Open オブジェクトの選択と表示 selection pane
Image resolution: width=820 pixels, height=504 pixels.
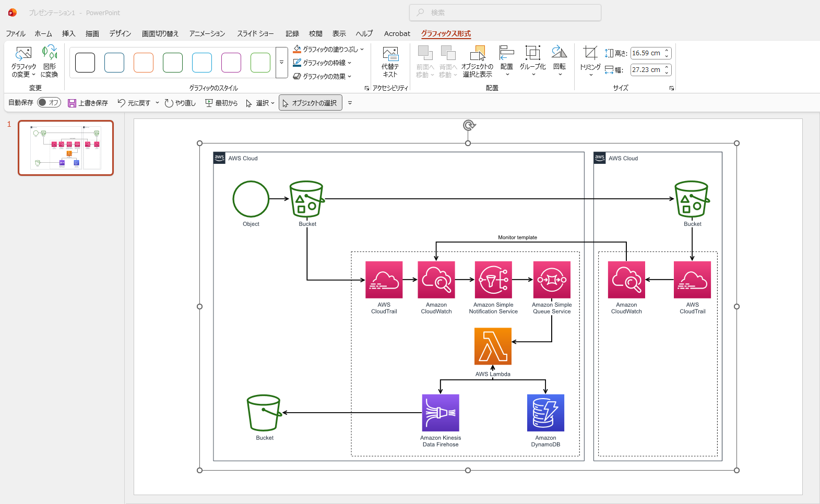pos(477,54)
